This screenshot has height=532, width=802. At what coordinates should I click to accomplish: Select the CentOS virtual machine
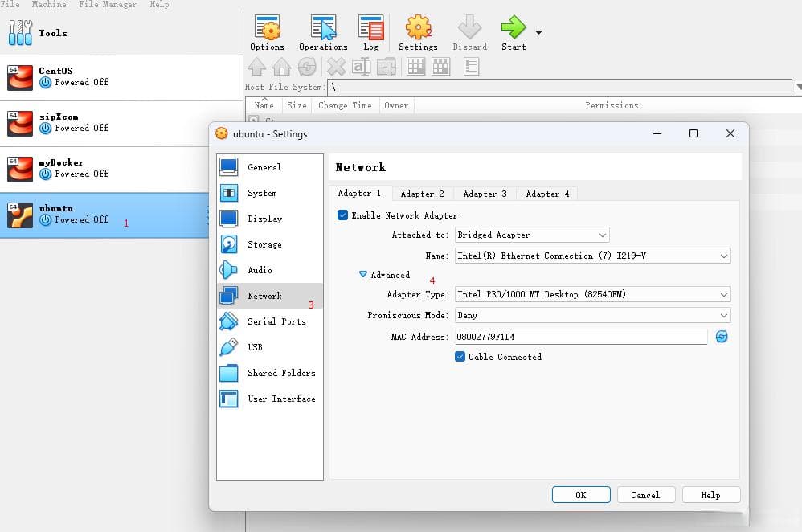tap(121, 78)
